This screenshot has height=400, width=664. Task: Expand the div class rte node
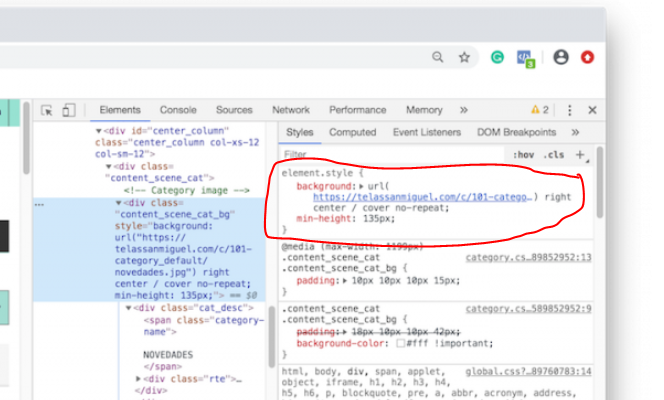pos(139,379)
